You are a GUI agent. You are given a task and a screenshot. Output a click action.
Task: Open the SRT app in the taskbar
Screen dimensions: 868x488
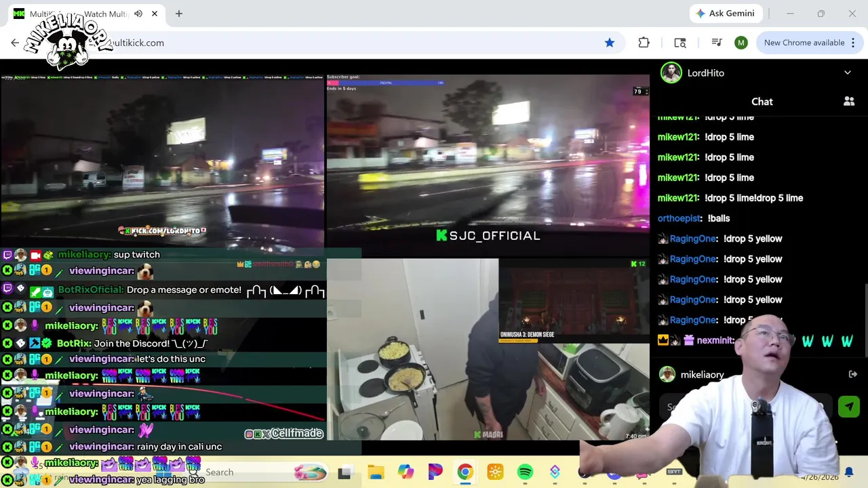click(x=674, y=472)
